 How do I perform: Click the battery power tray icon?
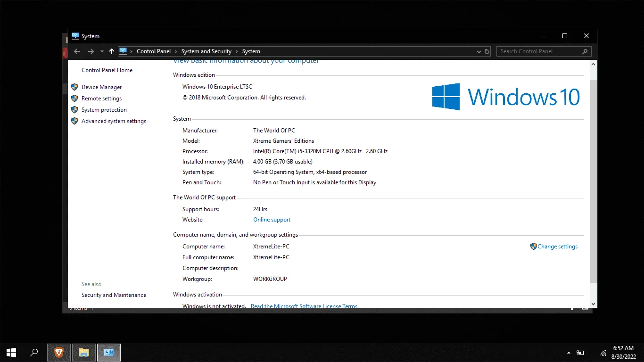pyautogui.click(x=581, y=353)
